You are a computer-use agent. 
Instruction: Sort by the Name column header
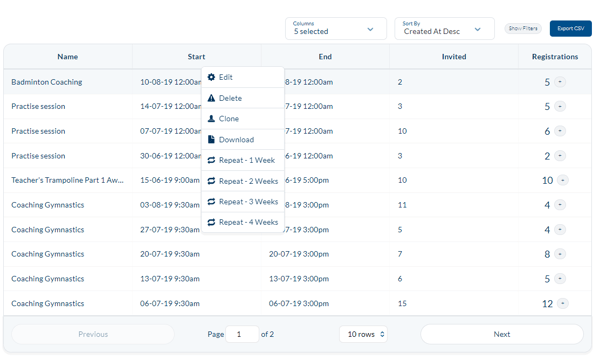[x=68, y=57]
